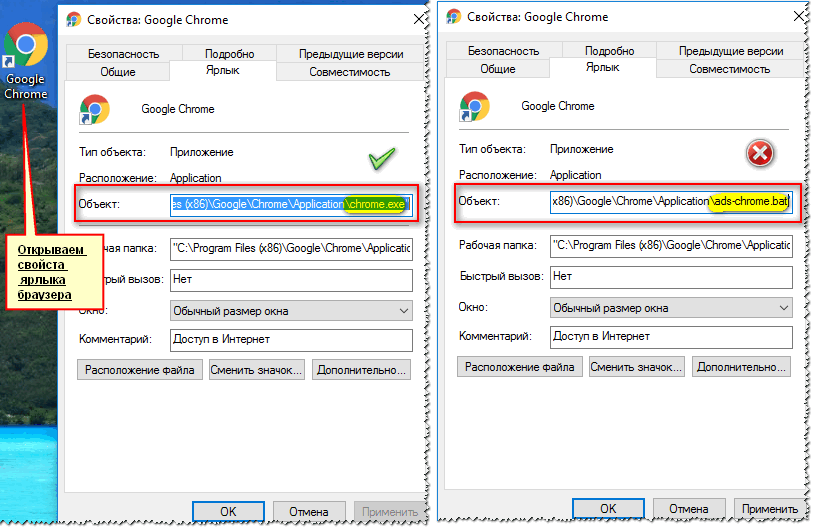Screen dimensions: 813x528
Task: Click Рабочая папка field in left window
Action: coord(291,248)
